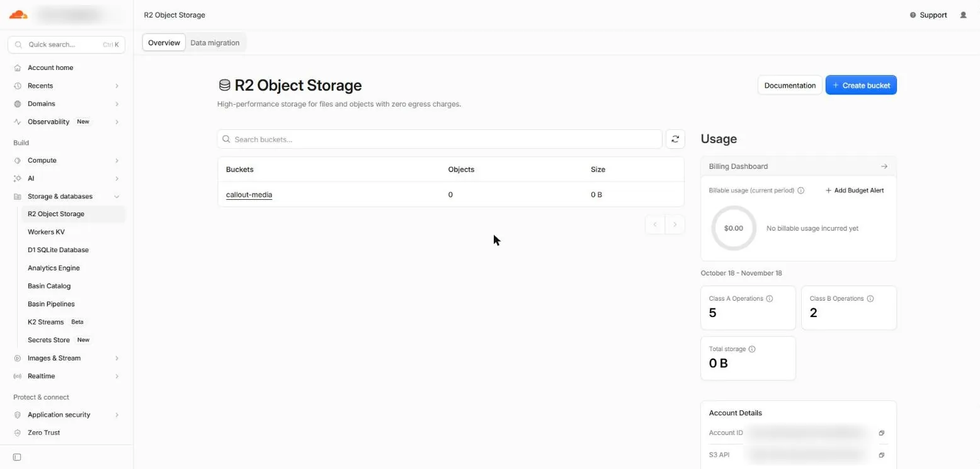Click the Storage & databases icon
980x469 pixels.
click(x=18, y=197)
